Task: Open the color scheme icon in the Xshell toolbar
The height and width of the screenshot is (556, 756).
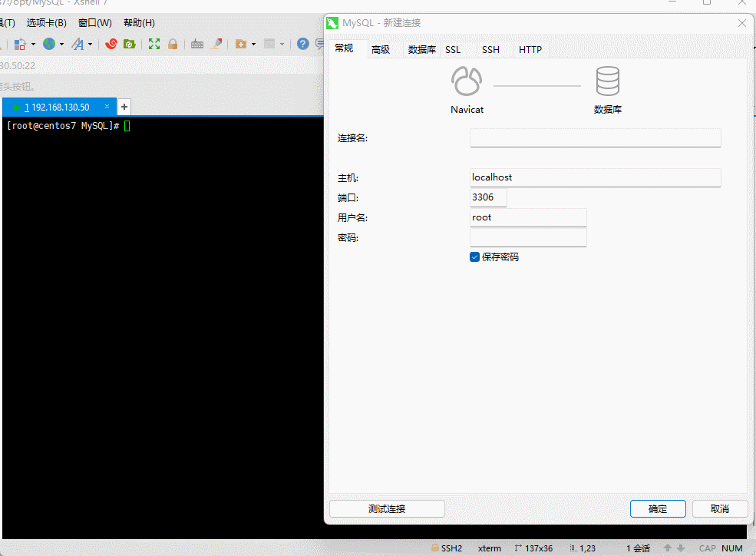Action: (x=20, y=45)
